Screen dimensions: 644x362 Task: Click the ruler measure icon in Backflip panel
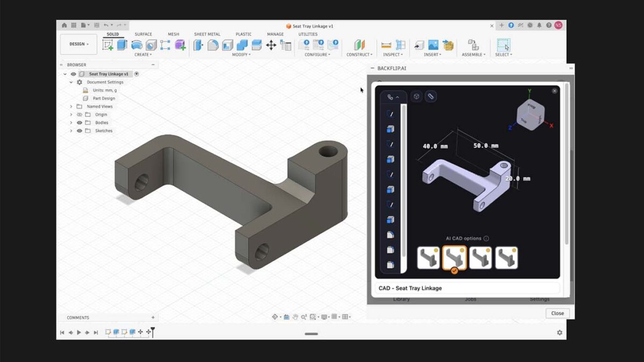click(x=431, y=97)
